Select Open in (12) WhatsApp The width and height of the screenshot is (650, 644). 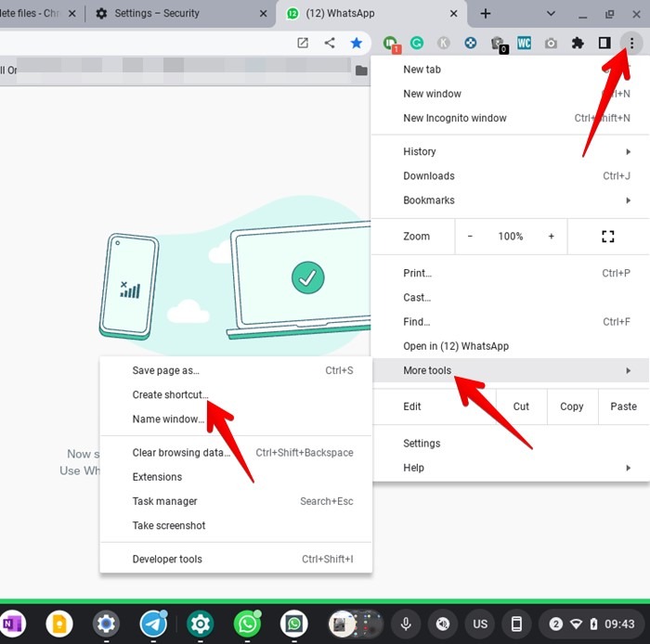(x=510, y=346)
